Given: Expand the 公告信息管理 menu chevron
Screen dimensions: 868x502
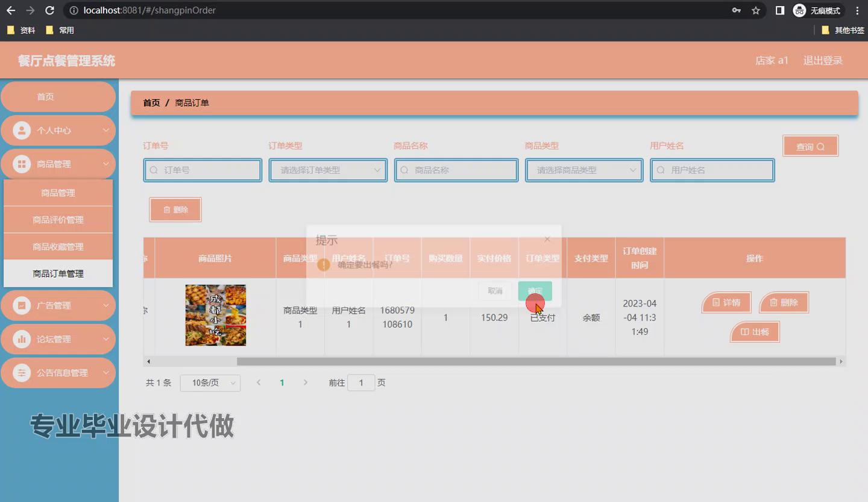Looking at the screenshot, I should click(x=105, y=373).
